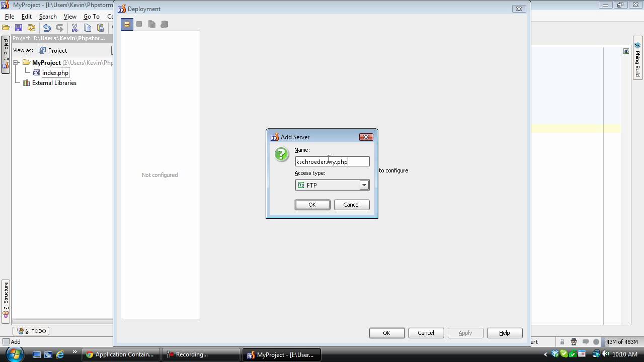644x362 pixels.
Task: Click OK in Add Server dialog
Action: [312, 205]
